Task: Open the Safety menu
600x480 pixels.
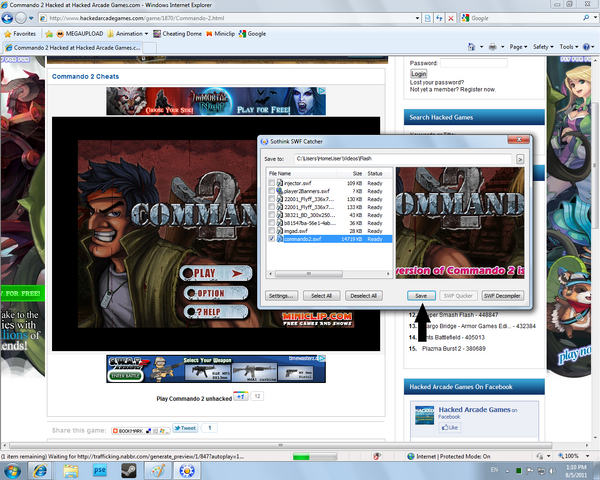Action: point(543,47)
